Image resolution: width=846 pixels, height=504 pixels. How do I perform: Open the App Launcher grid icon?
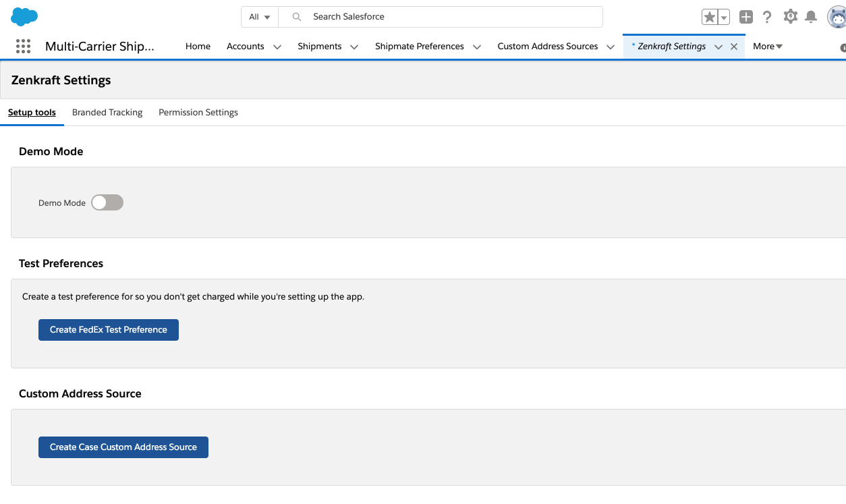(x=23, y=47)
